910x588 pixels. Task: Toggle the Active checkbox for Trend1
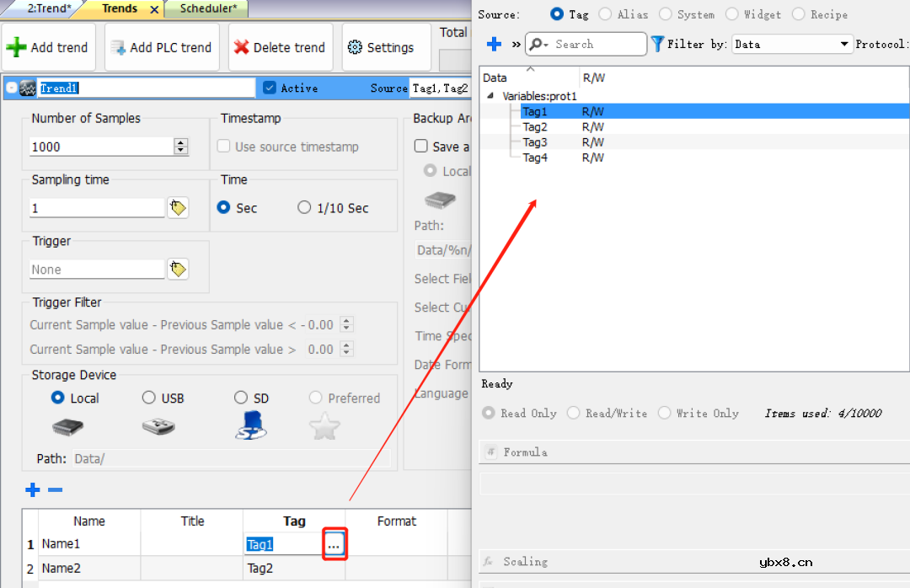pyautogui.click(x=270, y=88)
